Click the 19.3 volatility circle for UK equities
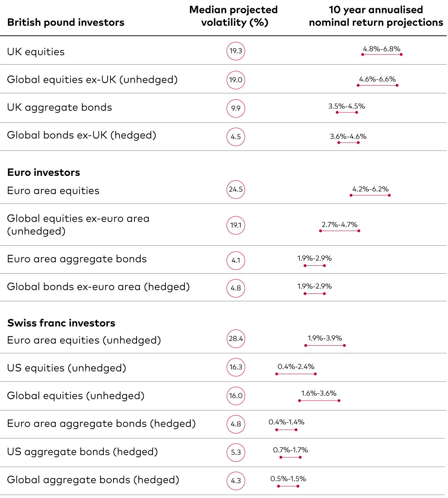 tap(236, 51)
